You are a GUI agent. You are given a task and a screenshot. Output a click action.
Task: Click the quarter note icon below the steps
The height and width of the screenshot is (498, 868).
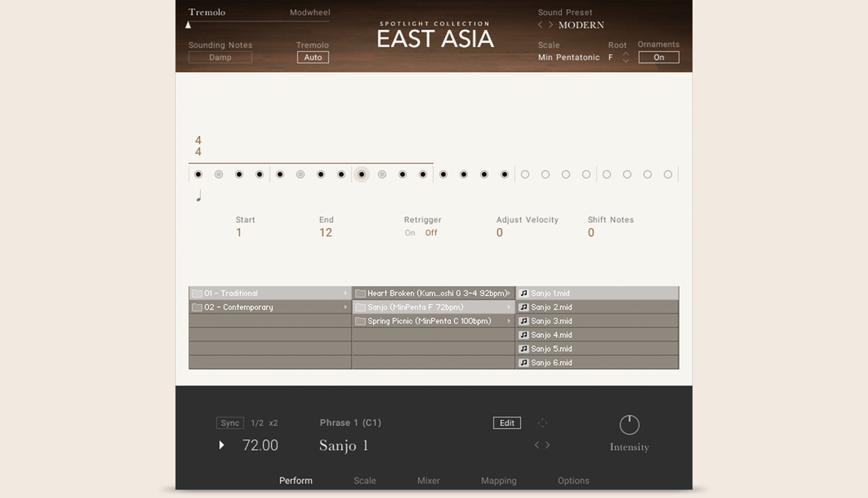click(x=198, y=196)
